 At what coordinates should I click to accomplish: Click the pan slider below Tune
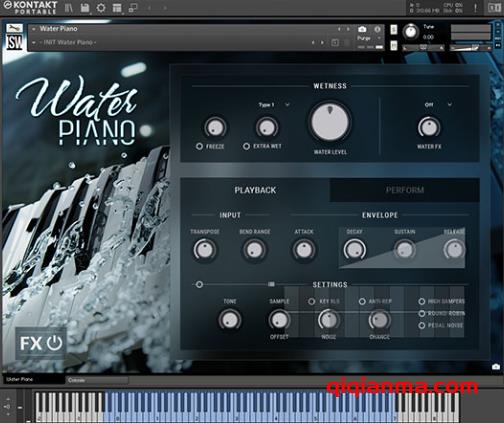[423, 48]
